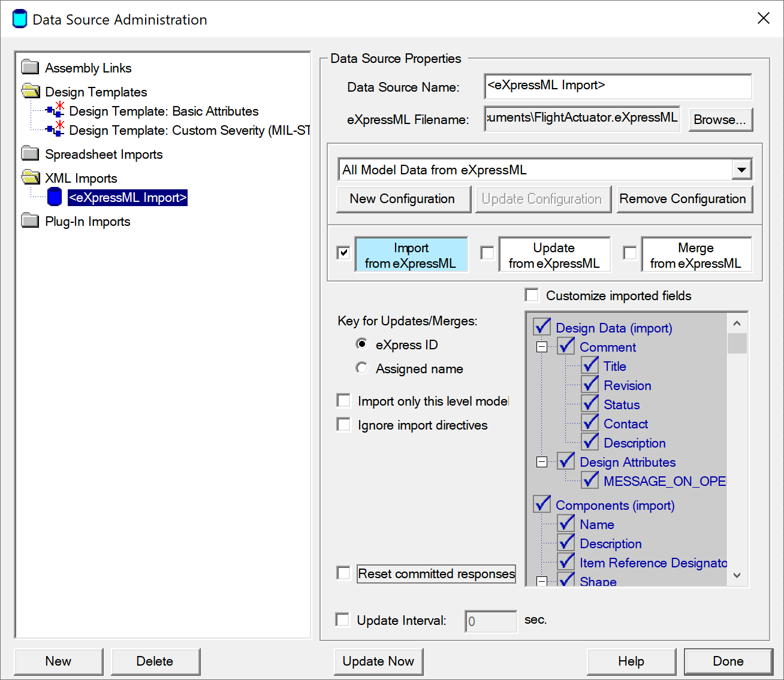The width and height of the screenshot is (784, 680).
Task: Enable Reset committed responses checkbox
Action: [343, 573]
